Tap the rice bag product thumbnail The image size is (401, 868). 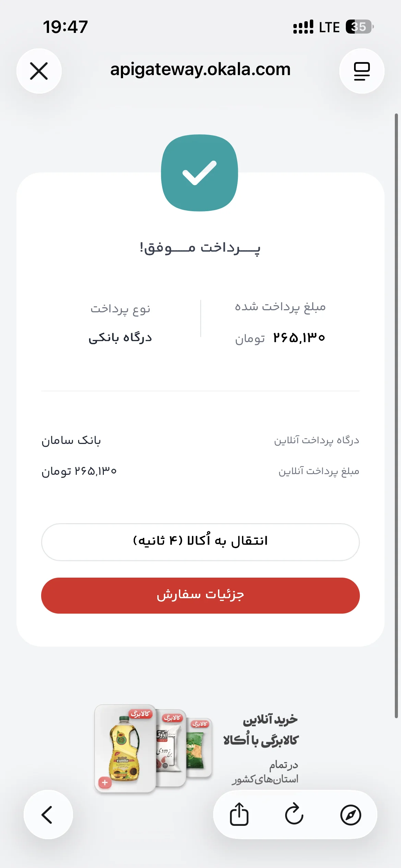170,747
